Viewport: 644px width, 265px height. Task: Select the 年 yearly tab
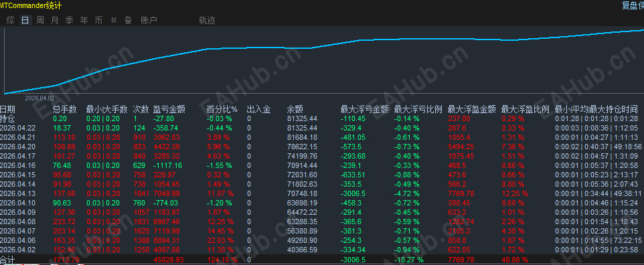pyautogui.click(x=84, y=21)
